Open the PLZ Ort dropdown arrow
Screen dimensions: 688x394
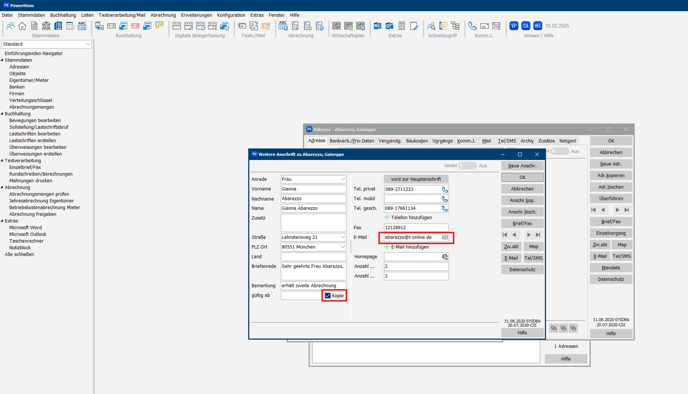[x=342, y=247]
